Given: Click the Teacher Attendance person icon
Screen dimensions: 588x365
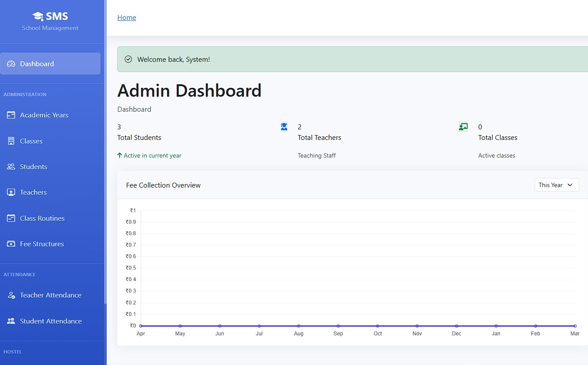Looking at the screenshot, I should tap(11, 295).
